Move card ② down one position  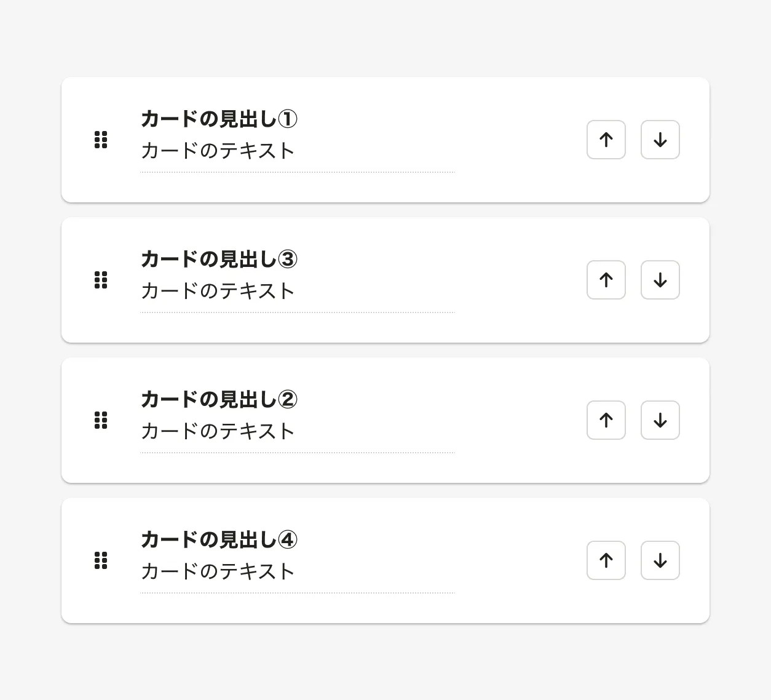660,420
